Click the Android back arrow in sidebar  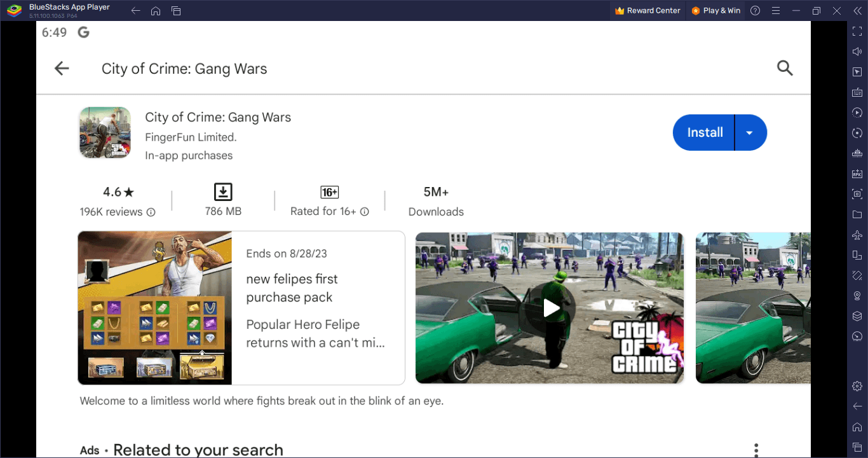(x=857, y=406)
